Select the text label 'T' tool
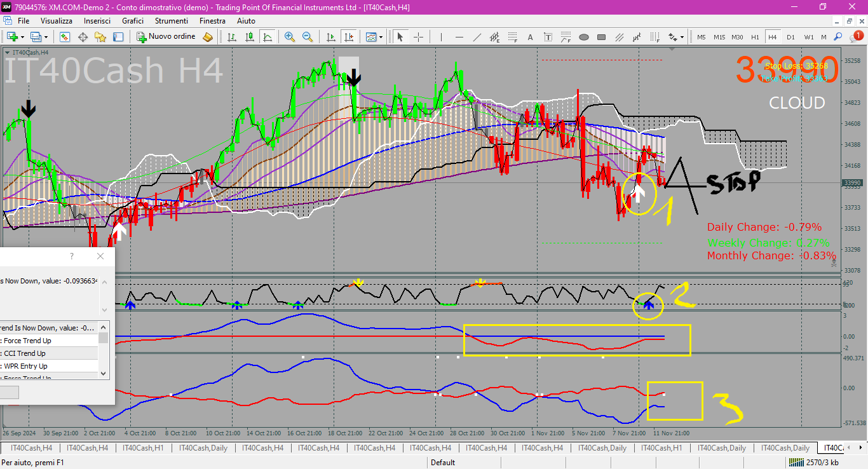868x469 pixels. [x=548, y=37]
